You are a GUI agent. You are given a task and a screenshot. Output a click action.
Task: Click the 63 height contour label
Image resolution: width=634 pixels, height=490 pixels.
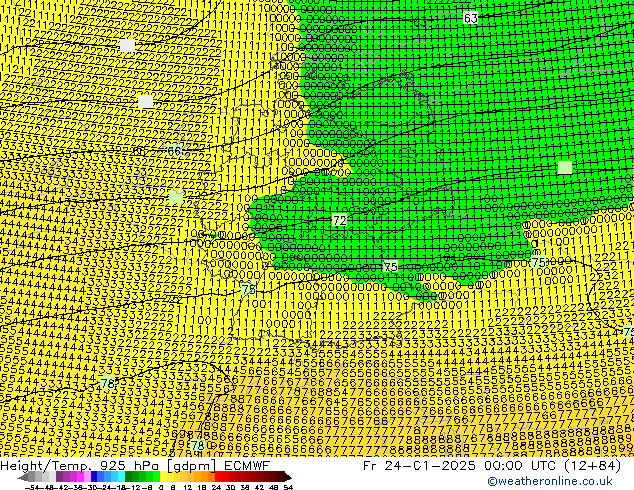point(470,18)
